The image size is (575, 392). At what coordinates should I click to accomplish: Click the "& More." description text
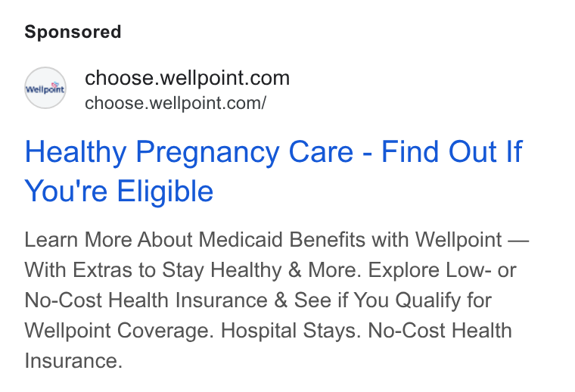[x=325, y=270]
